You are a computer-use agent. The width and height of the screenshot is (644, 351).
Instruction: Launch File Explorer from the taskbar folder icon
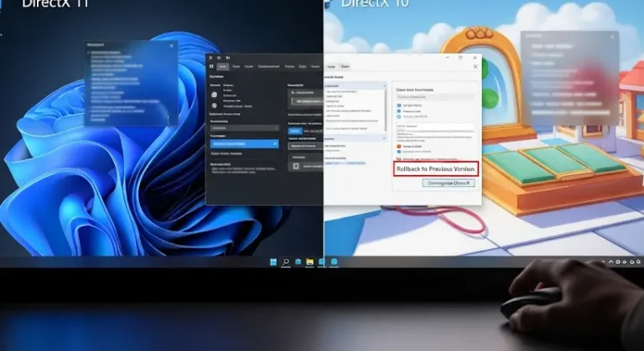click(309, 262)
